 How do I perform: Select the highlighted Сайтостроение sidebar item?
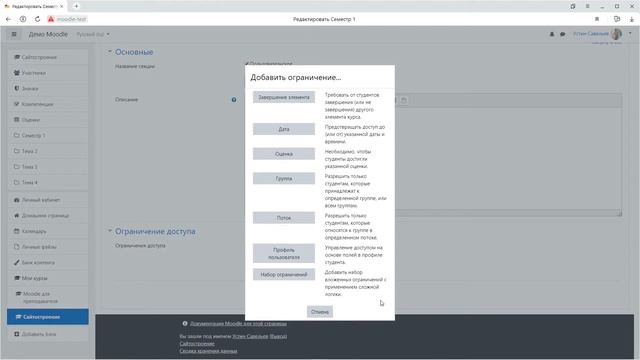pyautogui.click(x=48, y=317)
